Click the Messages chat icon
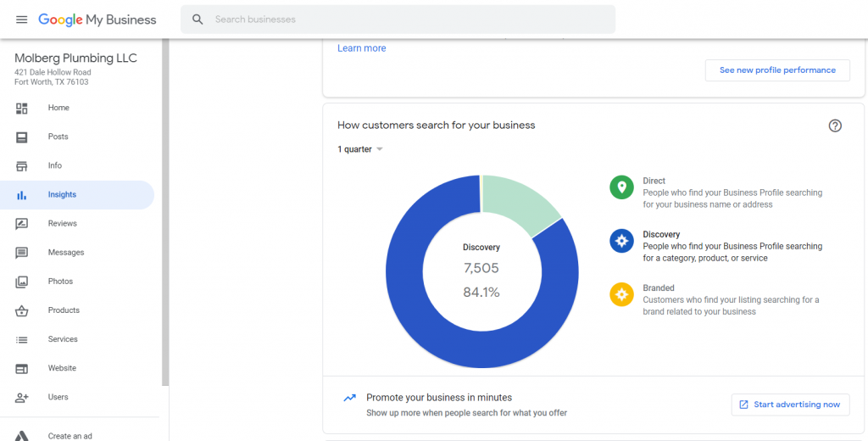The height and width of the screenshot is (441, 868). click(x=21, y=253)
